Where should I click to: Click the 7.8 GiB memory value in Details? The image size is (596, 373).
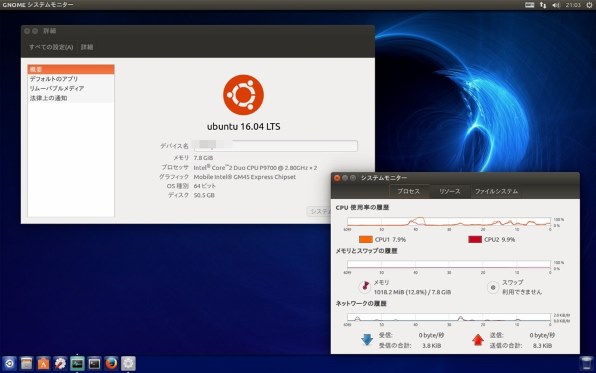point(203,158)
